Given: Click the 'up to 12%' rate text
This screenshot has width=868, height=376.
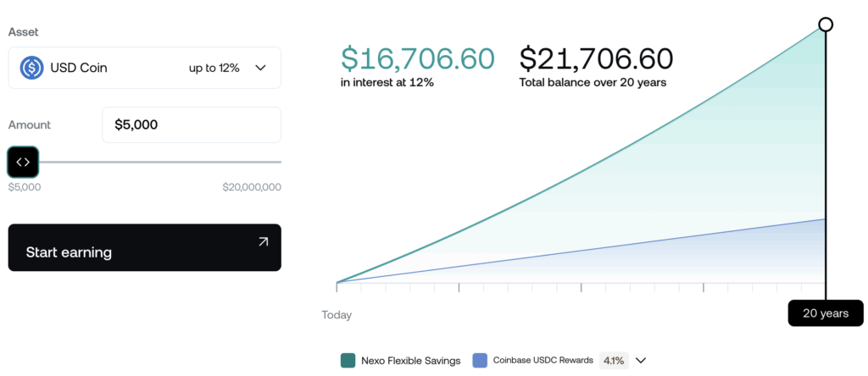Looking at the screenshot, I should pyautogui.click(x=214, y=68).
